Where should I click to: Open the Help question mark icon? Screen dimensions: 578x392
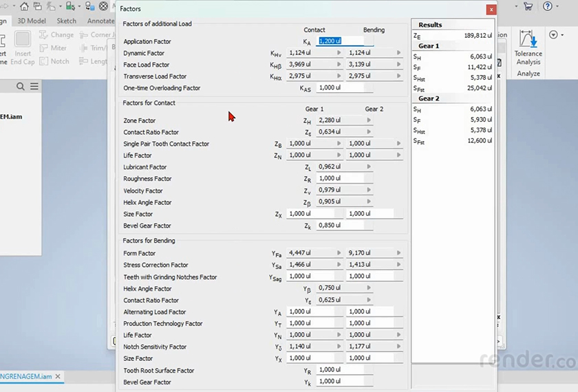(547, 6)
